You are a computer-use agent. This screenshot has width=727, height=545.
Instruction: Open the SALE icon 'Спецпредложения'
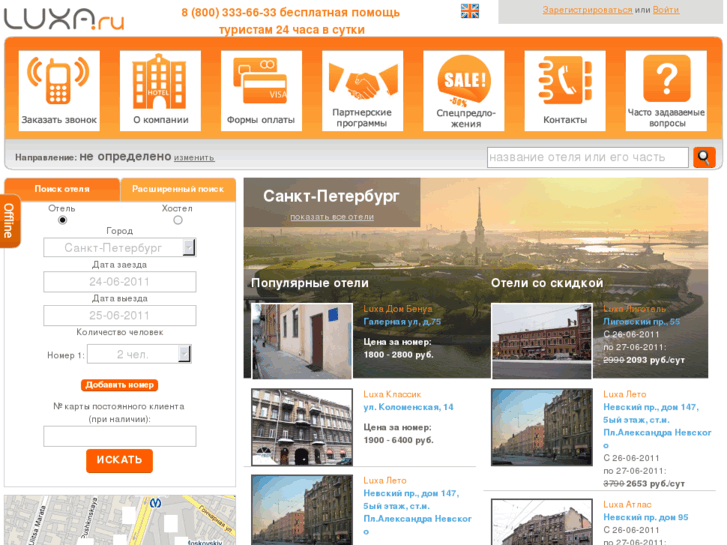[464, 91]
